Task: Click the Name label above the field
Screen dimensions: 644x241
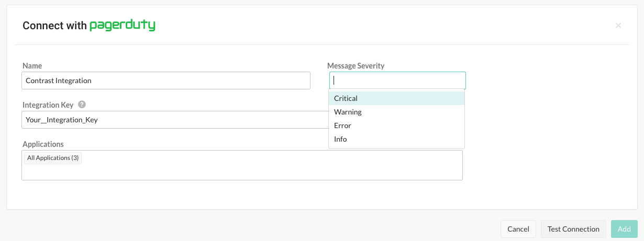Action: pos(32,66)
